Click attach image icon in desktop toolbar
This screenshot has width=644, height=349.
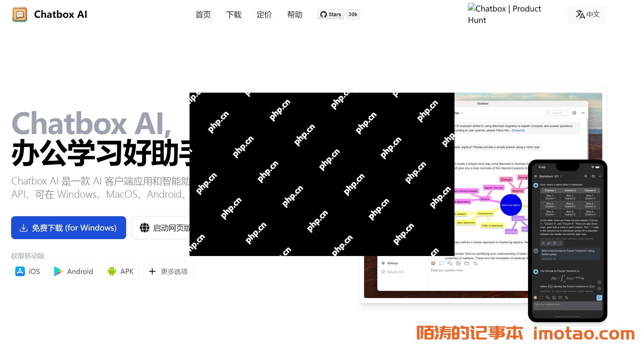pos(458,263)
